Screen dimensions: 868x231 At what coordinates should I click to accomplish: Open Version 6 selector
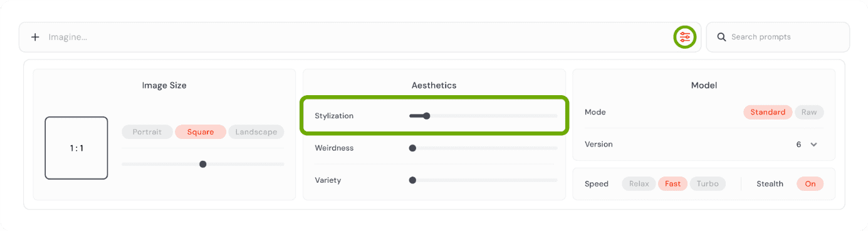[x=807, y=145]
